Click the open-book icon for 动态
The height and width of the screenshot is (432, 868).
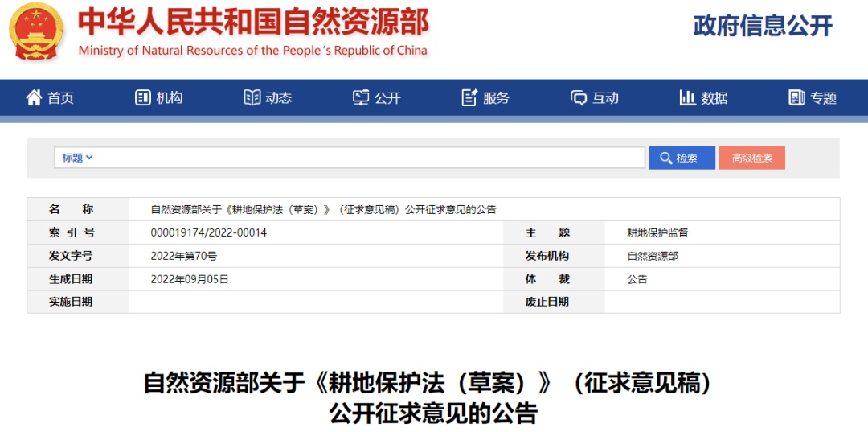(x=252, y=97)
